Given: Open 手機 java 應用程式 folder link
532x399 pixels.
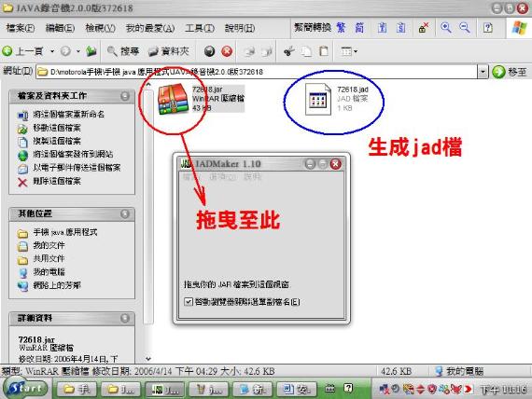Looking at the screenshot, I should point(64,232).
